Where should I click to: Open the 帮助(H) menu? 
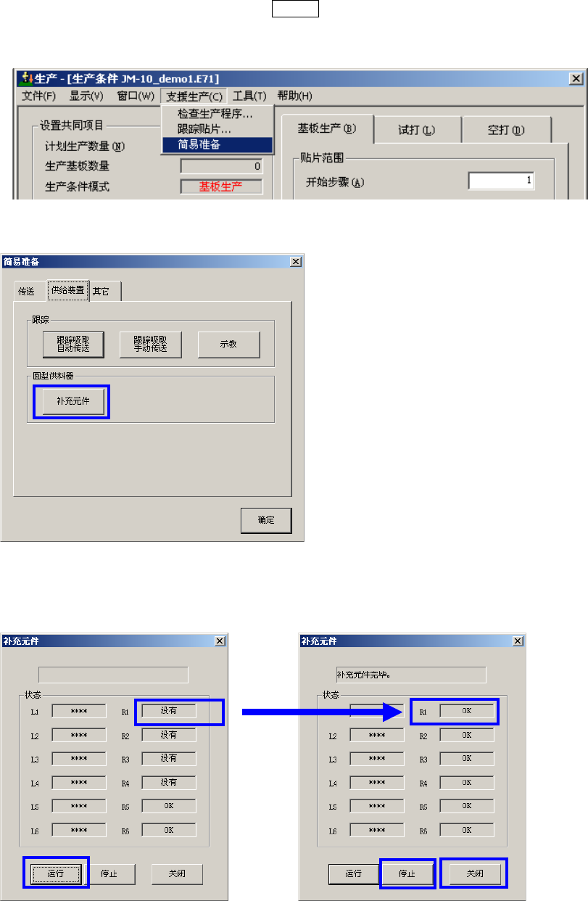click(294, 96)
